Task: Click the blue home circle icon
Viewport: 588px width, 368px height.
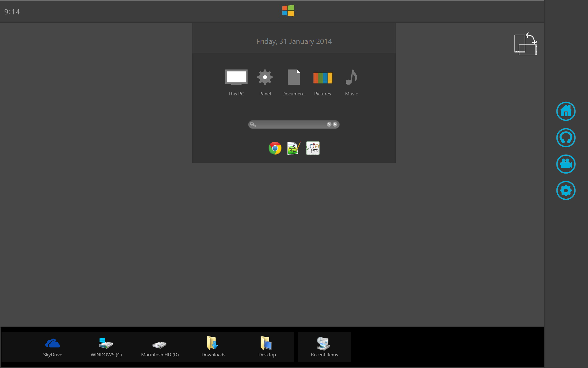Action: click(566, 111)
